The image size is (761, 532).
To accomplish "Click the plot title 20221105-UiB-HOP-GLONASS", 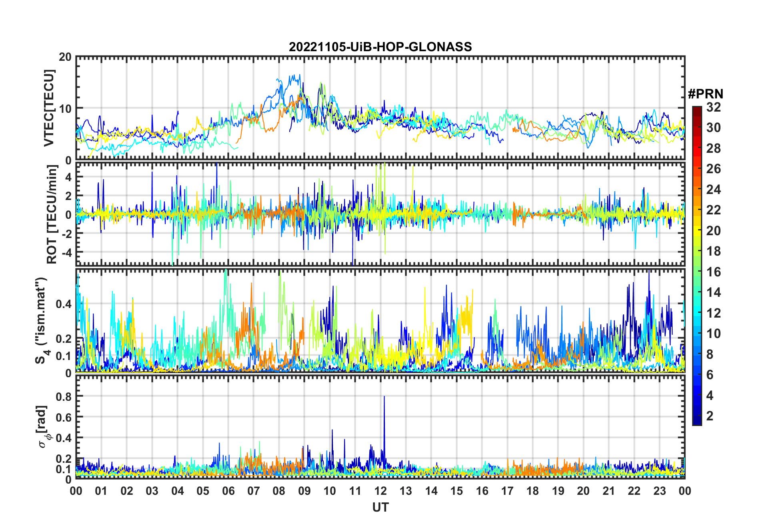I will click(x=380, y=47).
